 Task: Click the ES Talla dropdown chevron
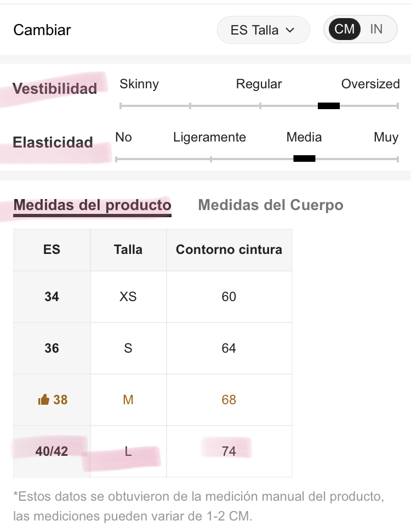tap(290, 30)
